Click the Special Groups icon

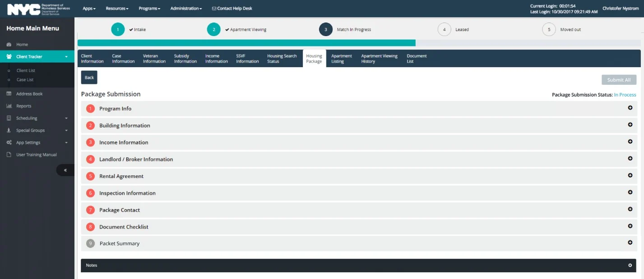pyautogui.click(x=9, y=130)
